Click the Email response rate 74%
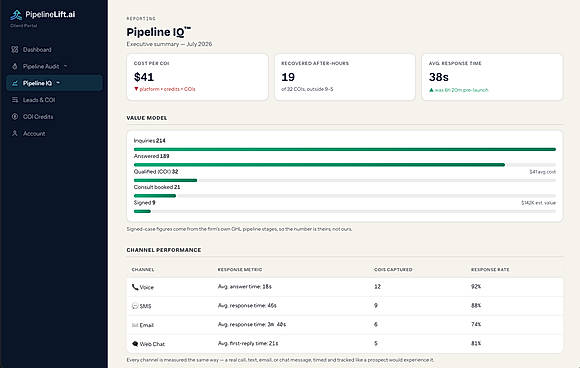The width and height of the screenshot is (580, 368). [x=476, y=324]
